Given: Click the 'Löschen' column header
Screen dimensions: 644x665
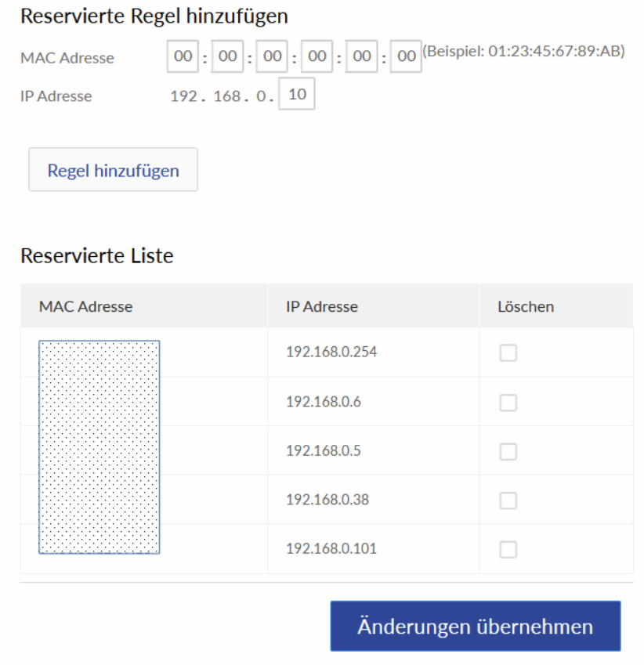Looking at the screenshot, I should 526,307.
